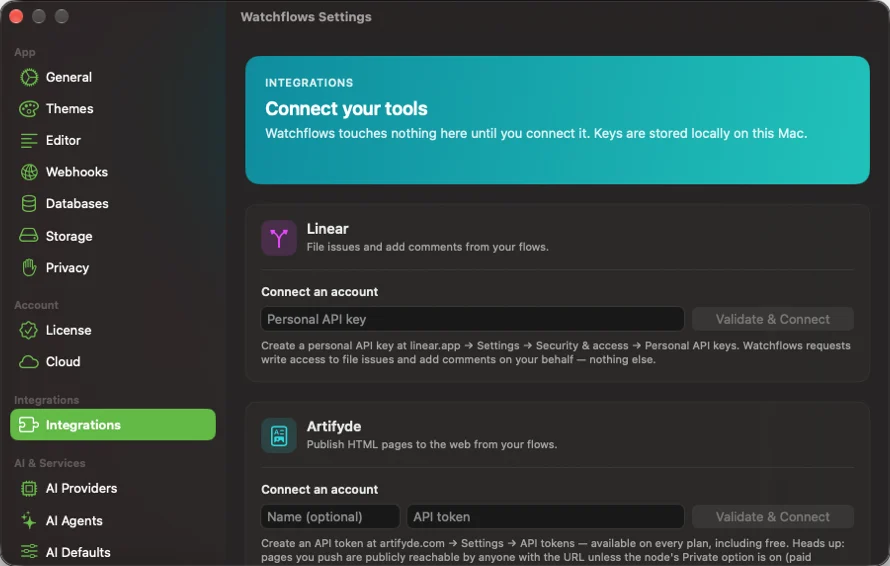Screen dimensions: 890x566
Task: Click the Linear card title
Action: coord(328,229)
